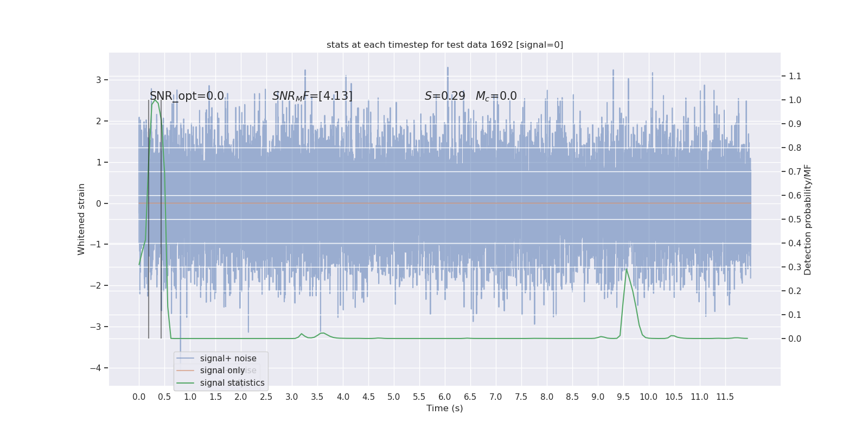This screenshot has height=434, width=868.
Task: Click right y-axis tick label 0.8
Action: coord(795,148)
